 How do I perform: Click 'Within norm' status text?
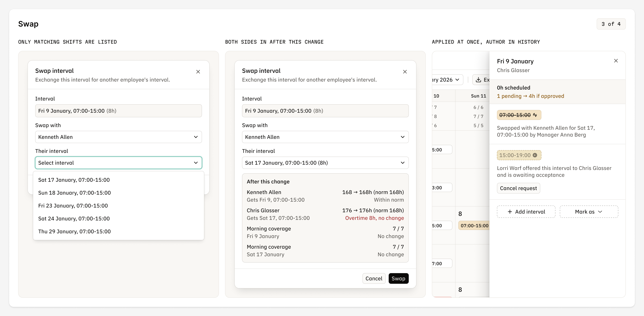[x=389, y=200]
